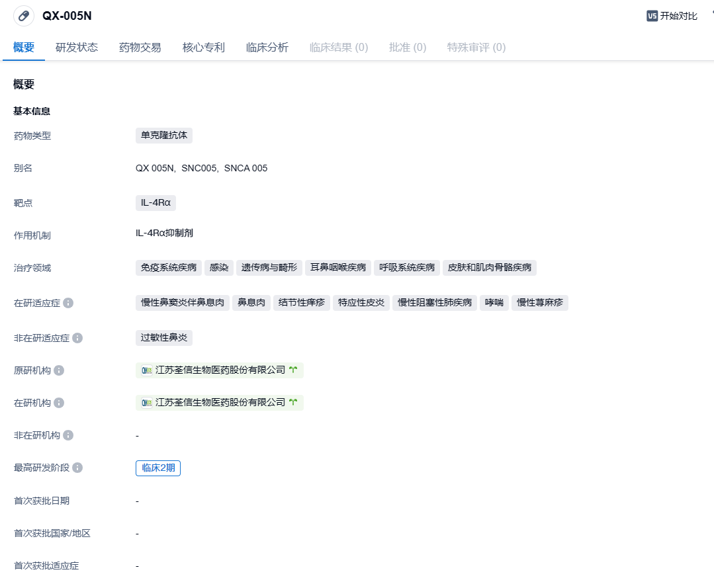Go to the 核心专利 tab
This screenshot has height=588, width=714.
click(204, 48)
